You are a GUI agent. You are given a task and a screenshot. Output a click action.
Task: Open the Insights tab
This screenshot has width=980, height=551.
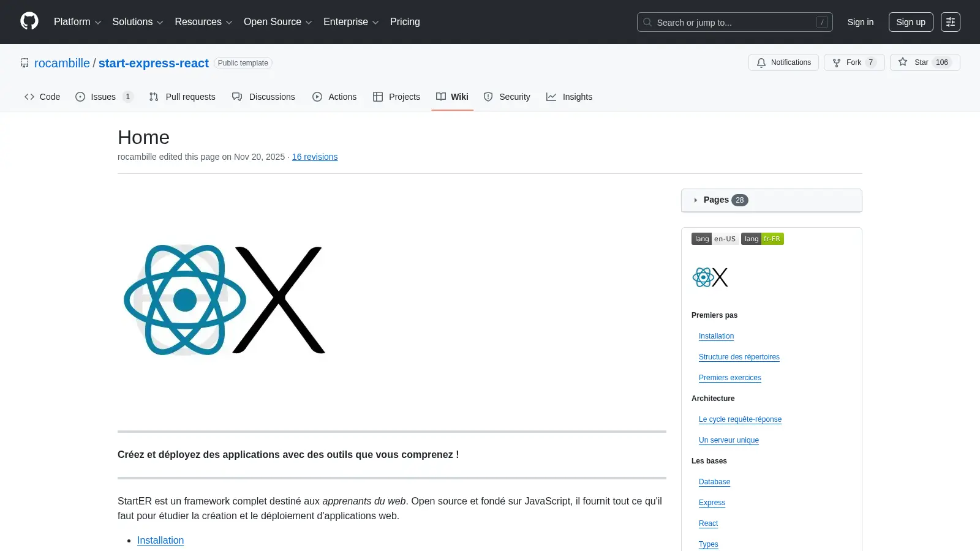coord(570,97)
